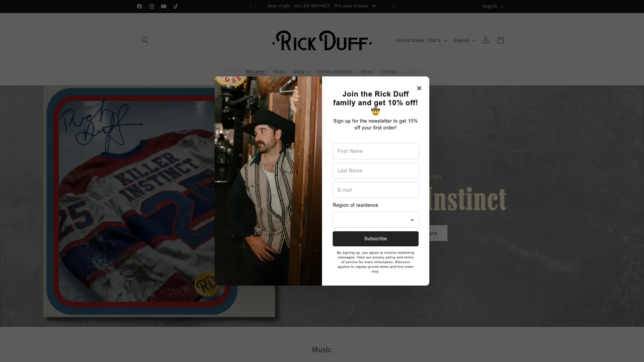Open the Contact page
This screenshot has width=644, height=362.
point(390,71)
